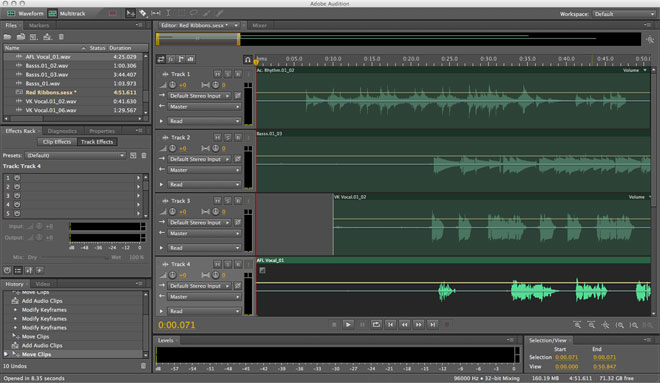This screenshot has width=660, height=383.
Task: Click Zoom In at In Point icon
Action: pyautogui.click(x=620, y=324)
